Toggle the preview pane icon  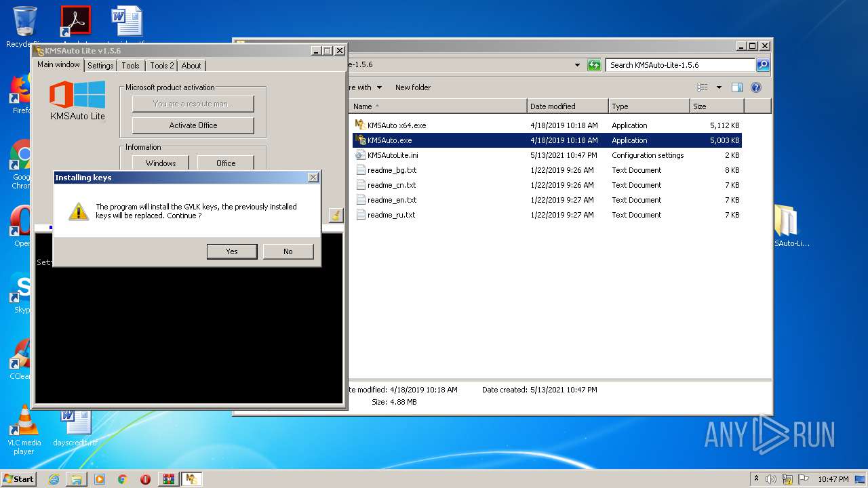(737, 87)
